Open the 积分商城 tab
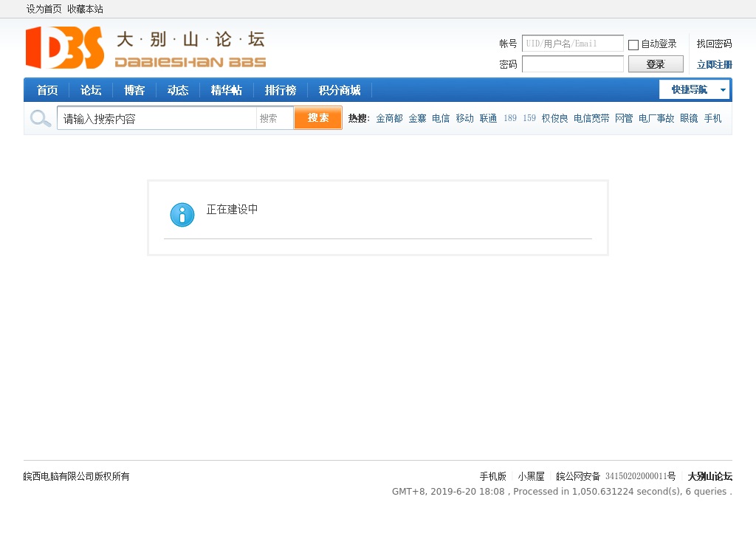 pos(340,90)
